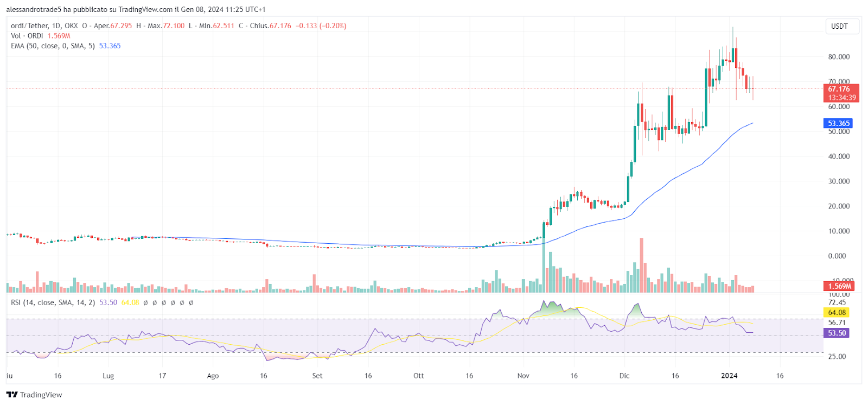Viewport: 868px width, 405px height.
Task: Click the 60.000 price scale label
Action: pyautogui.click(x=839, y=107)
